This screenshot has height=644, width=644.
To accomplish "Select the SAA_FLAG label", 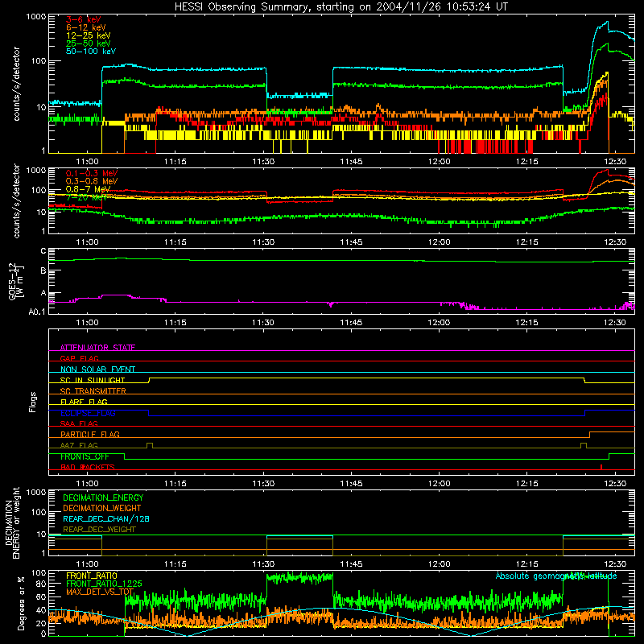I will pos(79,423).
